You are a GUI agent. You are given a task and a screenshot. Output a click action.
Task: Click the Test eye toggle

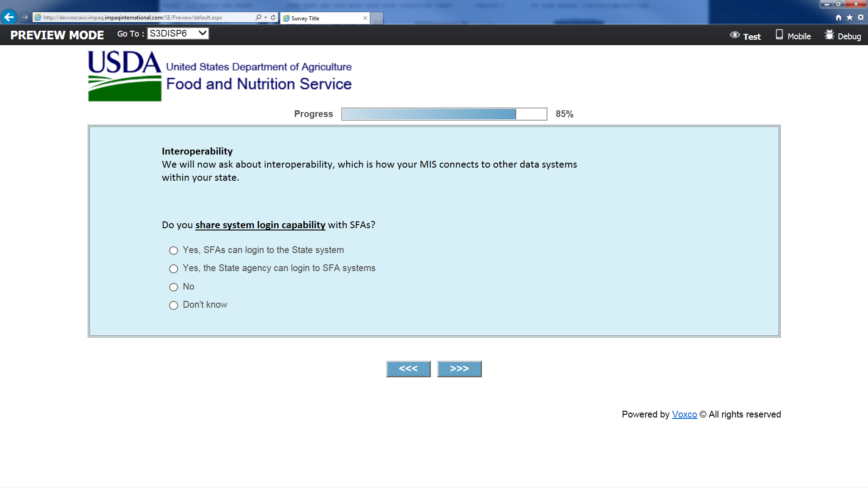tap(745, 36)
